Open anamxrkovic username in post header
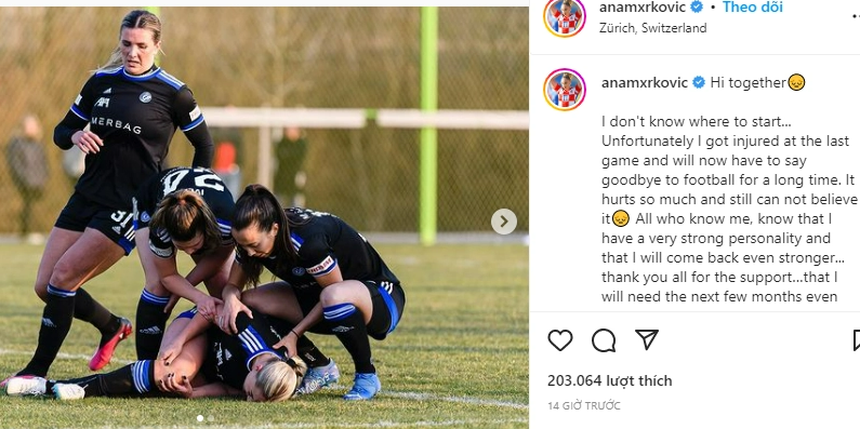This screenshot has height=429, width=860. point(644,7)
